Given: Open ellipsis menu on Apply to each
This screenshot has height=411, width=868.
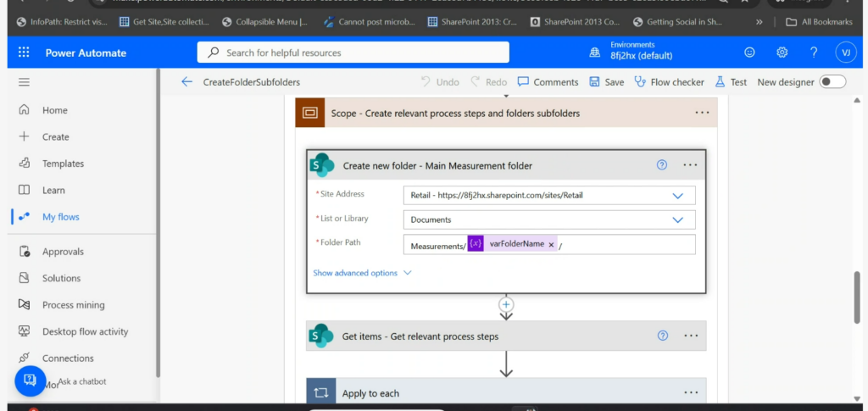Looking at the screenshot, I should 691,392.
